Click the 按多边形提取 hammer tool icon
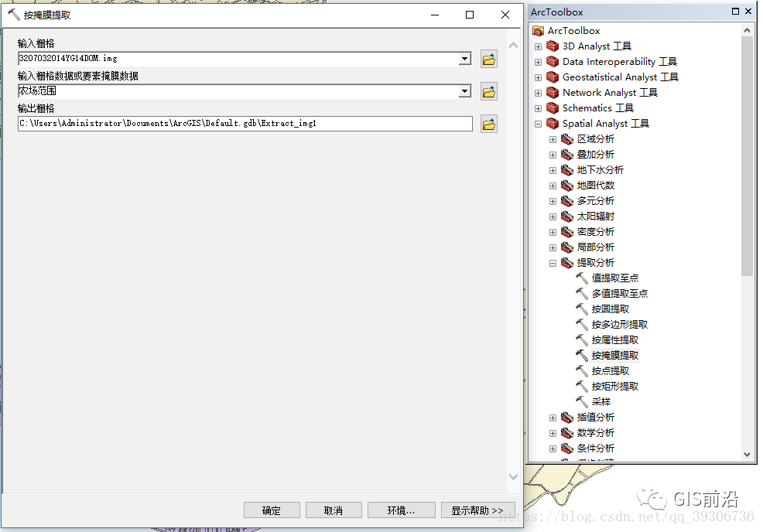Screen dimensions: 763x532 (x=582, y=325)
